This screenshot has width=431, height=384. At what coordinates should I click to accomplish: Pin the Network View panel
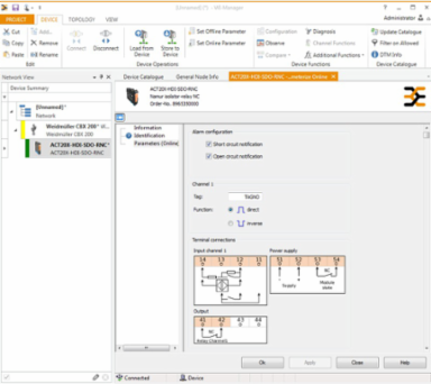pos(101,77)
